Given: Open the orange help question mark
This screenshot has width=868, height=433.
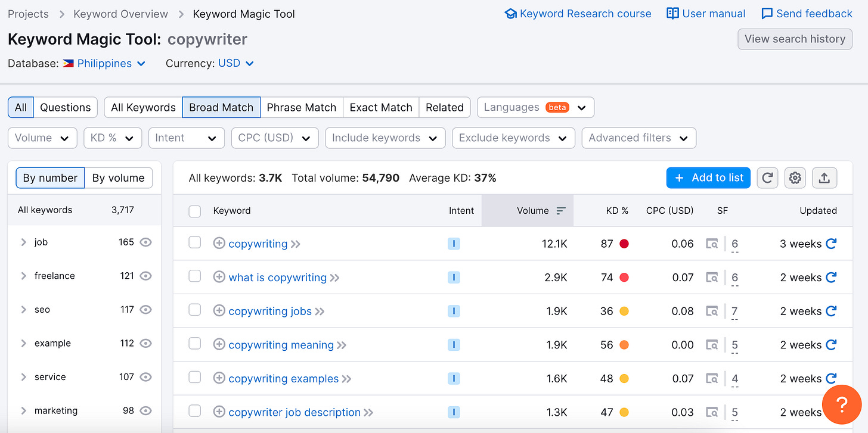Looking at the screenshot, I should coord(841,404).
